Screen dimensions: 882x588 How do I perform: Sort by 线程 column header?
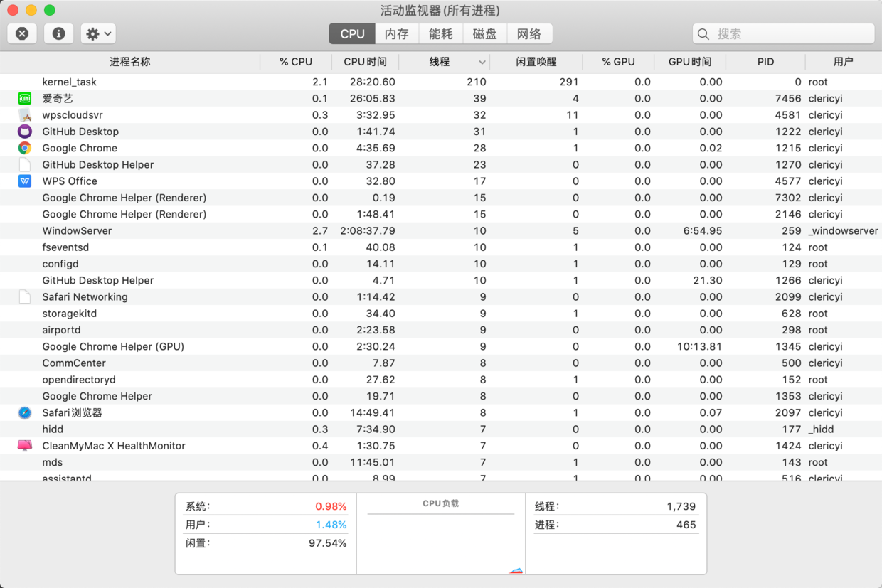coord(445,62)
